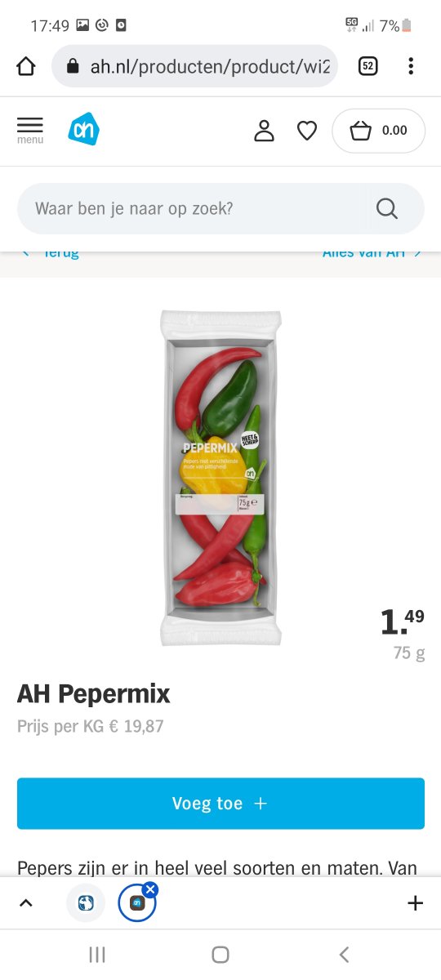
Task: Go to browser home page icon
Action: (26, 66)
